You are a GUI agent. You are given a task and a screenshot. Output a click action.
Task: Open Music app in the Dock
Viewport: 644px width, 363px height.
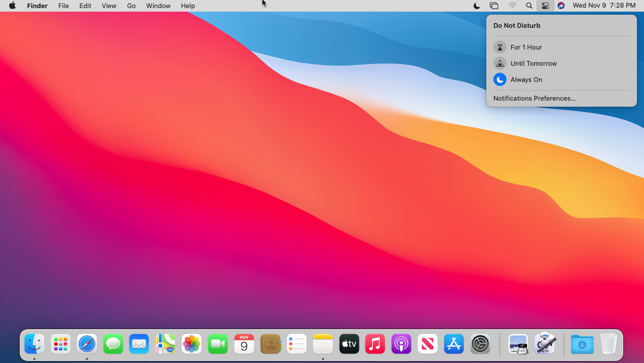(375, 344)
